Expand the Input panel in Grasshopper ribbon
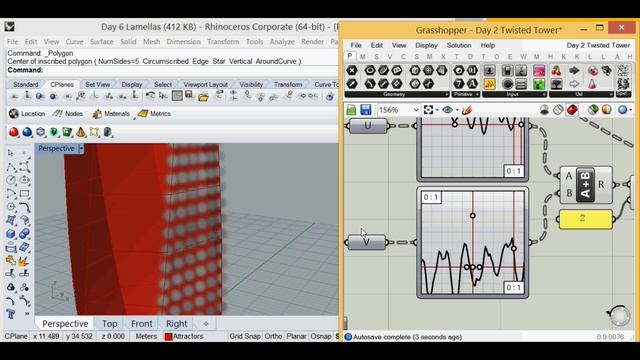The height and width of the screenshot is (360, 640). (x=544, y=94)
